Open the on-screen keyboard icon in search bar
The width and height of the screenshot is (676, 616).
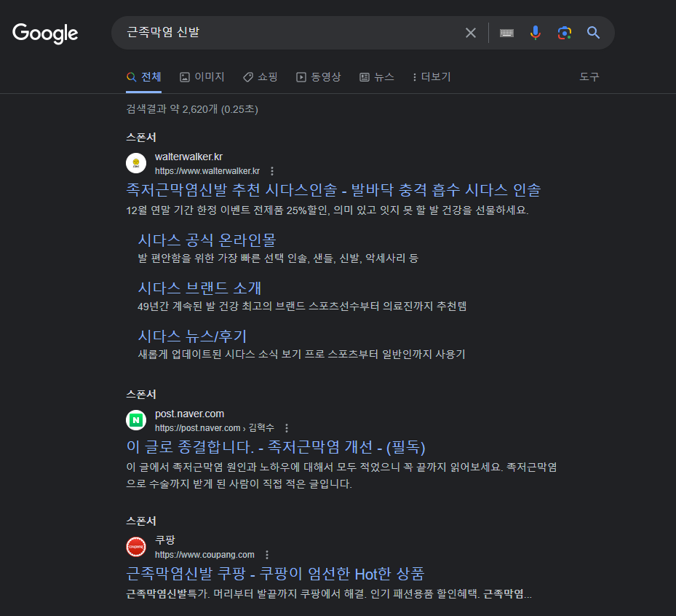point(506,32)
